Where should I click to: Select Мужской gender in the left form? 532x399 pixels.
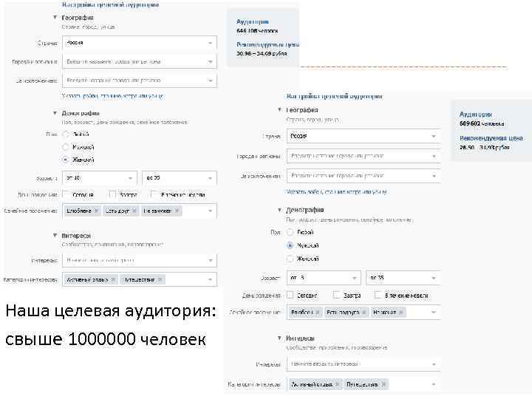[x=66, y=147]
